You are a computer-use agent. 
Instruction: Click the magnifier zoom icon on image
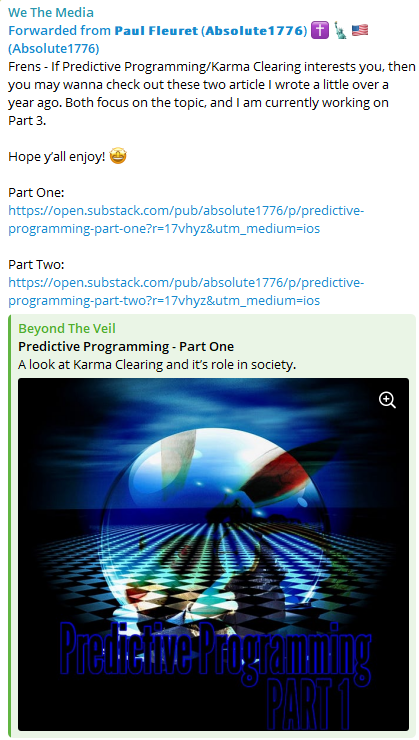[x=387, y=400]
